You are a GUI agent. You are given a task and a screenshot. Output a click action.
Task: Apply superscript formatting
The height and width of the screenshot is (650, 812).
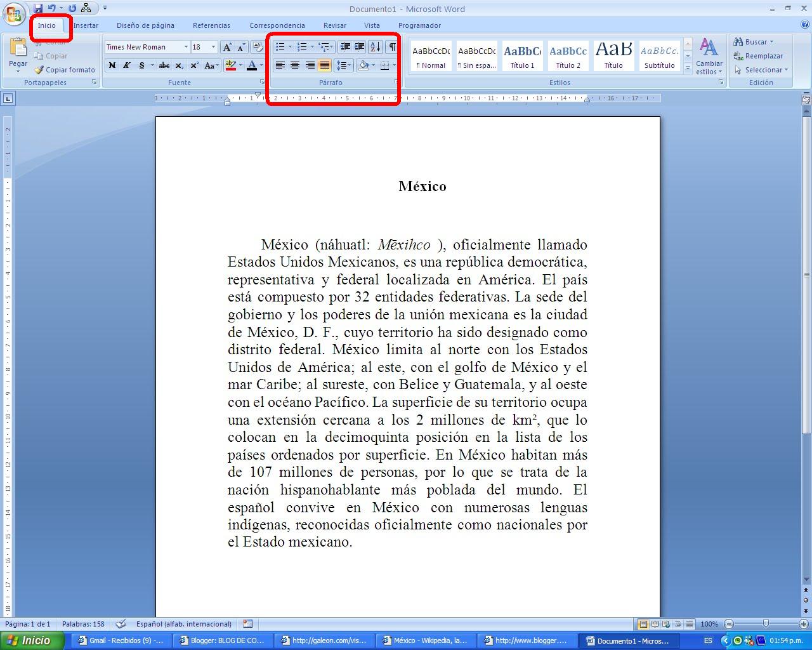point(193,65)
